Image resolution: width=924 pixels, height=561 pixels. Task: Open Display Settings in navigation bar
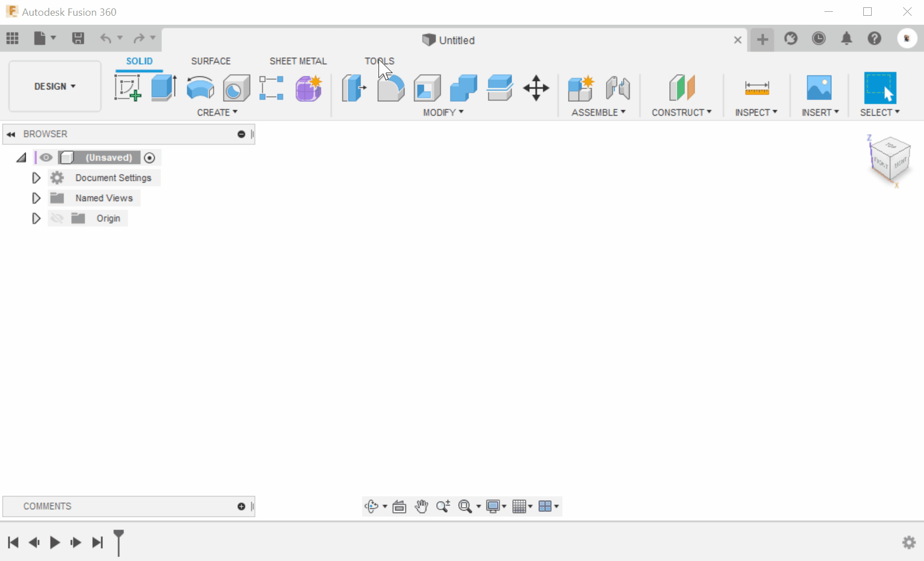pyautogui.click(x=493, y=506)
